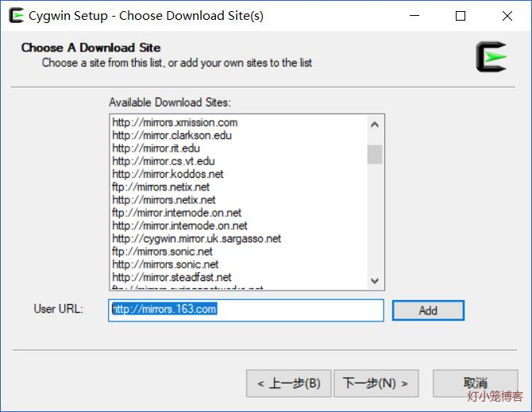Maximize the Cygwin Setup window

[461, 16]
